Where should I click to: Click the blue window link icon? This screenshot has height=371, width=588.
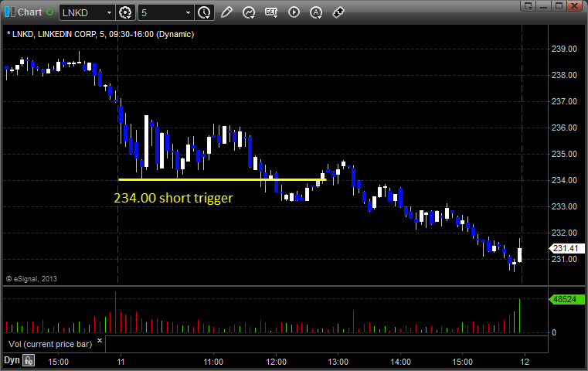click(10, 12)
